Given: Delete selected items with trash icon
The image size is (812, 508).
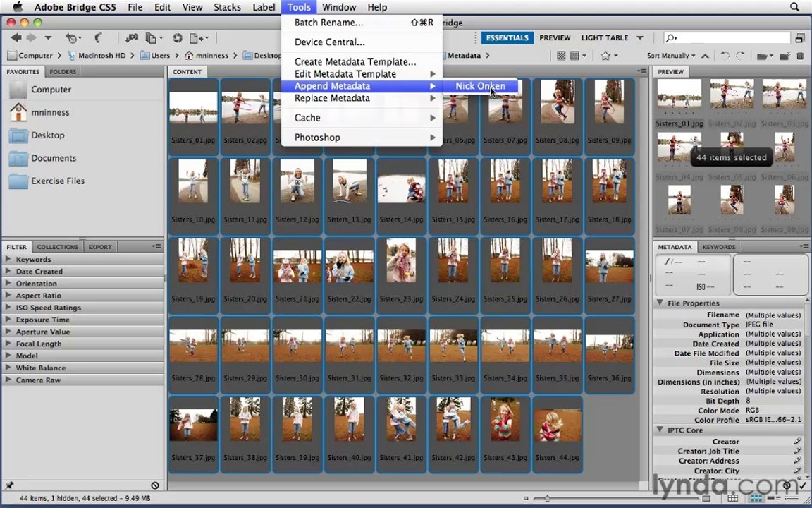Looking at the screenshot, I should [801, 56].
